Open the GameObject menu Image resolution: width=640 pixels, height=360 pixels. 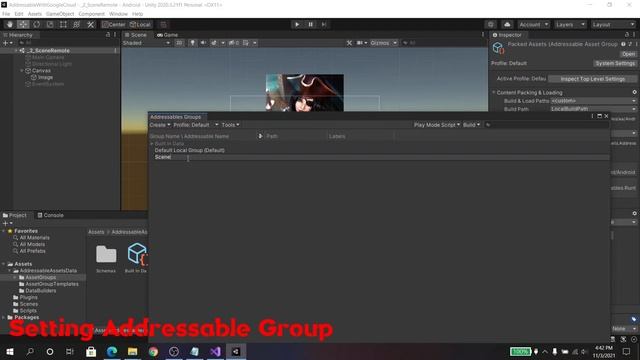60,14
